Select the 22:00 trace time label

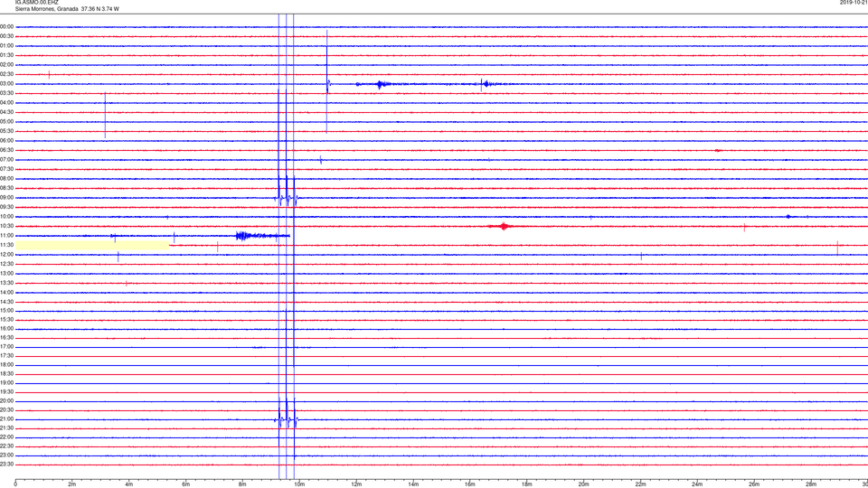6,437
